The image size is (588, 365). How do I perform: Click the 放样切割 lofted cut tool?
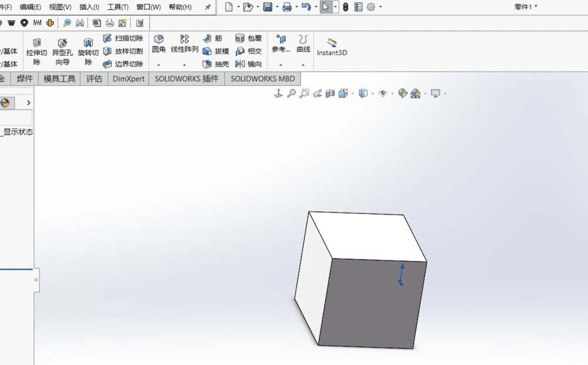point(123,51)
